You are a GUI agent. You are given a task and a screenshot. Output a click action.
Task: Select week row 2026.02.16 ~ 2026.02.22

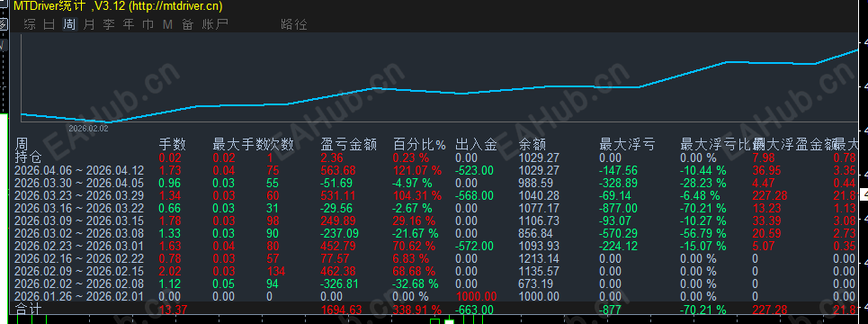coord(79,258)
